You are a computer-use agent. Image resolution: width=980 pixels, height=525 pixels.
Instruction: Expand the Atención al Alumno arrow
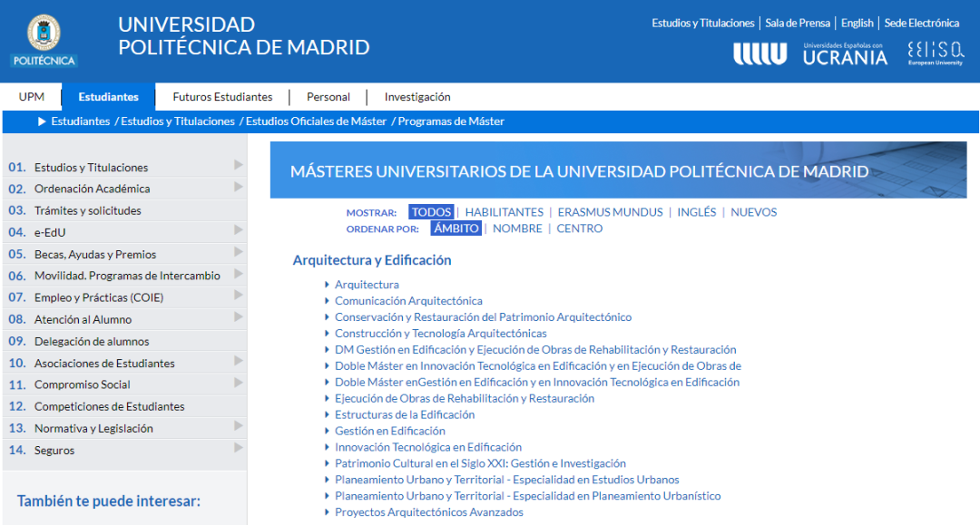coord(238,317)
